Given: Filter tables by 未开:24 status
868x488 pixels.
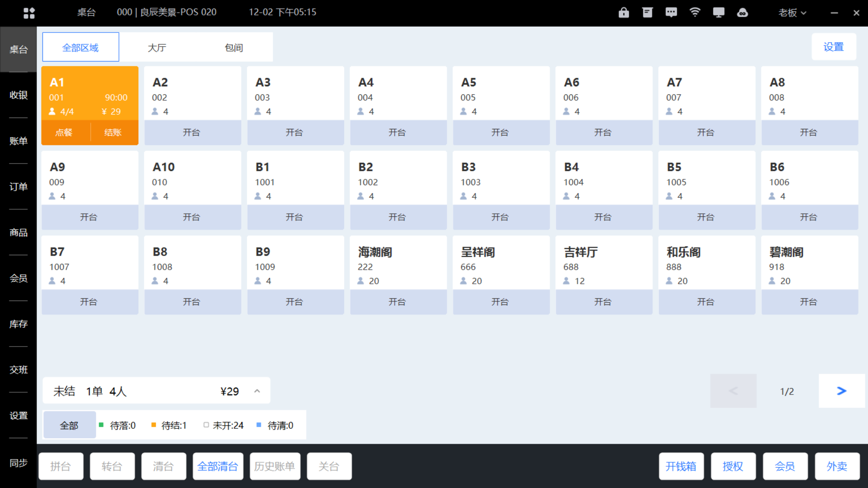Looking at the screenshot, I should (223, 425).
